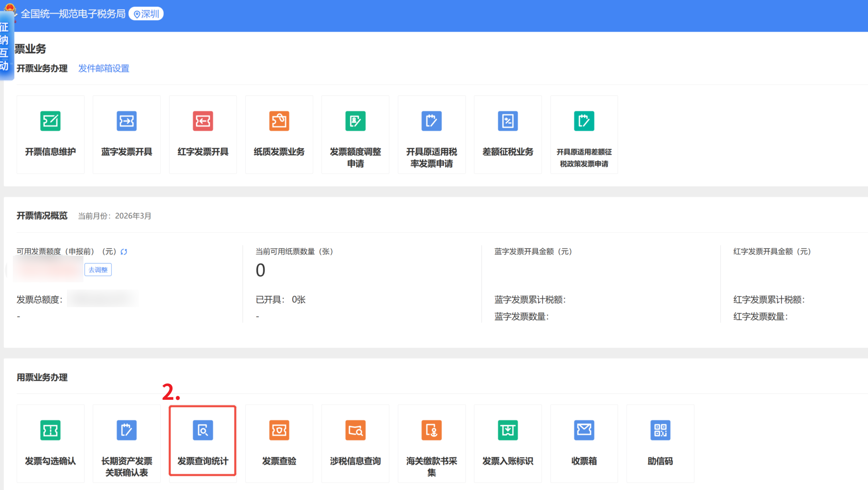The height and width of the screenshot is (490, 868).
Task: Click 发票额度调整申请 icon
Action: [x=355, y=121]
